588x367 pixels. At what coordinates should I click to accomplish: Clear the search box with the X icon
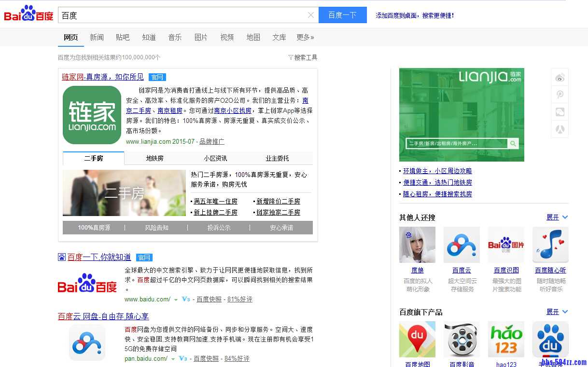(x=311, y=15)
